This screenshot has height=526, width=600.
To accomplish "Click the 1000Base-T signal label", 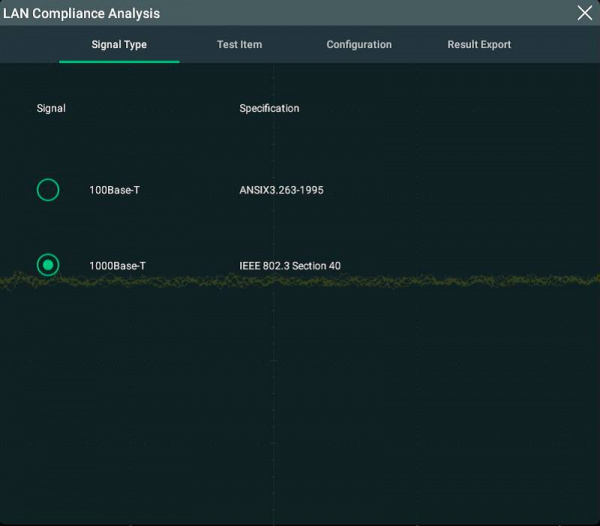I will [x=117, y=266].
